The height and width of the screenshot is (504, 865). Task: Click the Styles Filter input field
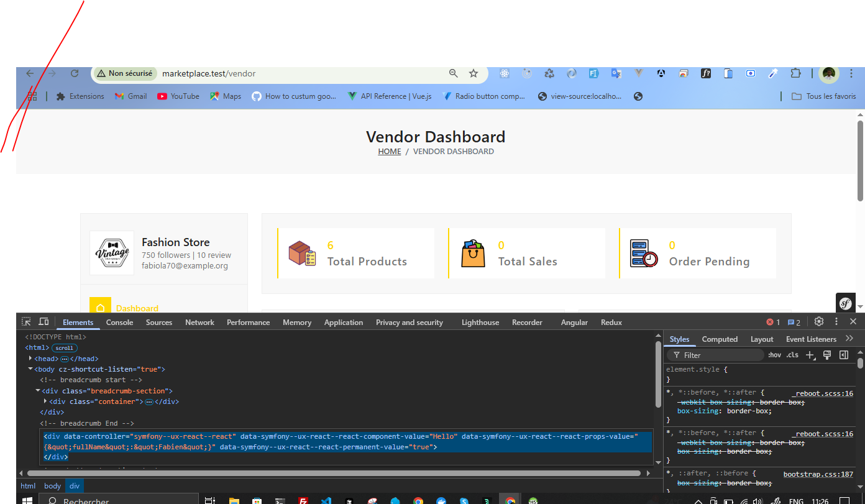(721, 355)
